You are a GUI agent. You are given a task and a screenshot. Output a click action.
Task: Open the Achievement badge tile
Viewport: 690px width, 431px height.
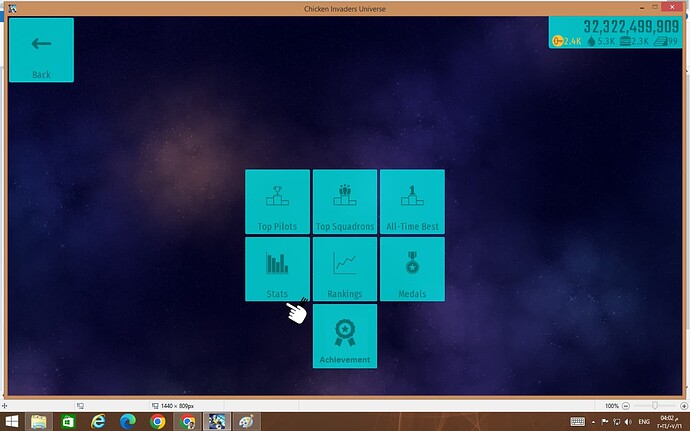pos(345,336)
